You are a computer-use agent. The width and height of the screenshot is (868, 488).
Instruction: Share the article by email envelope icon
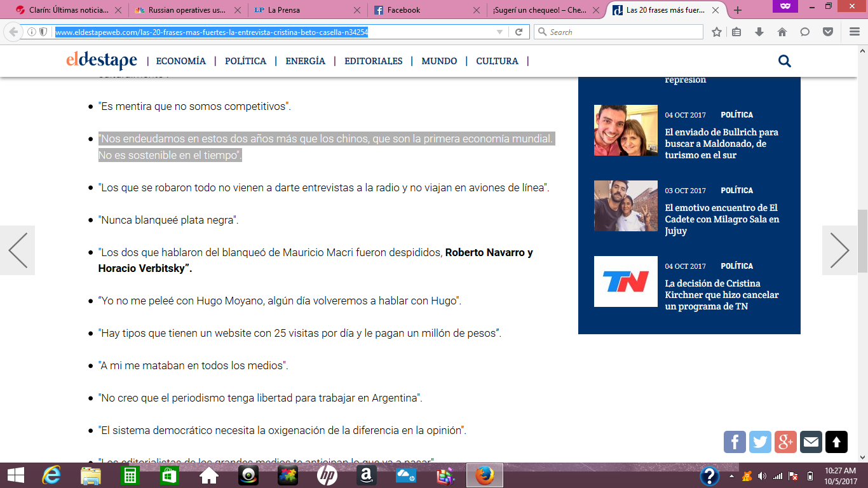[x=811, y=442]
